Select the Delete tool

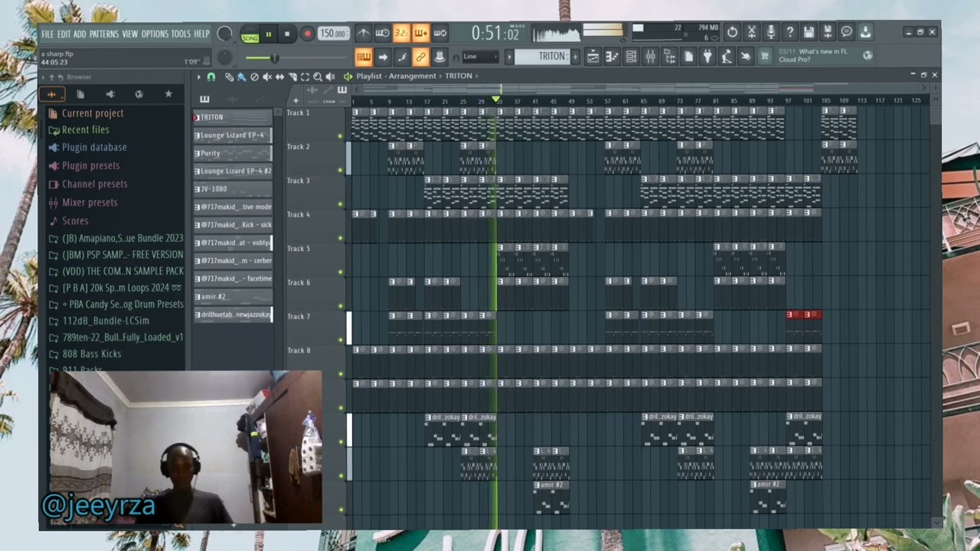pyautogui.click(x=254, y=77)
